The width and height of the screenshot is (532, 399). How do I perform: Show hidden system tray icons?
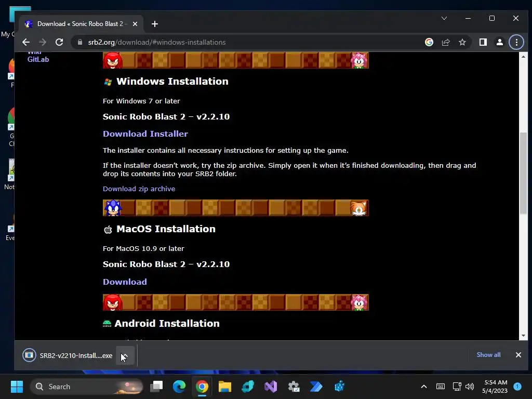[x=424, y=387]
